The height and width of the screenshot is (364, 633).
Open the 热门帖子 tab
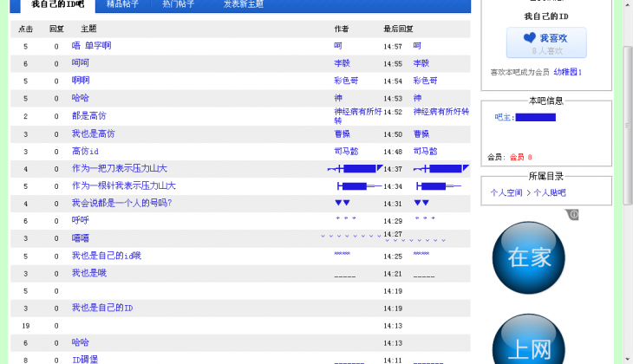pos(178,4)
